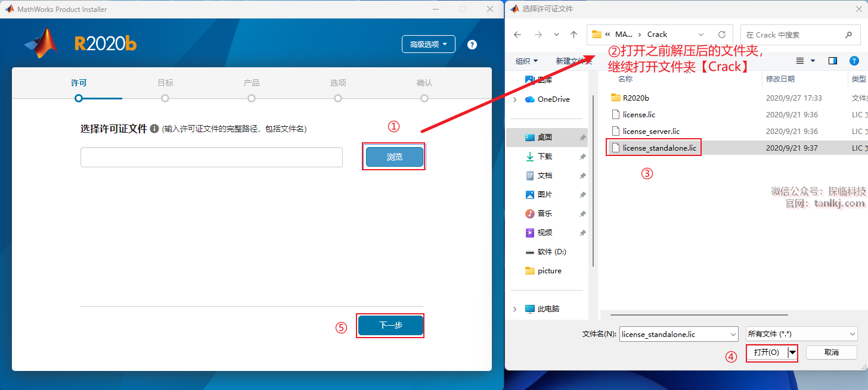Click 打开(O) button
868x390 pixels.
tap(767, 352)
